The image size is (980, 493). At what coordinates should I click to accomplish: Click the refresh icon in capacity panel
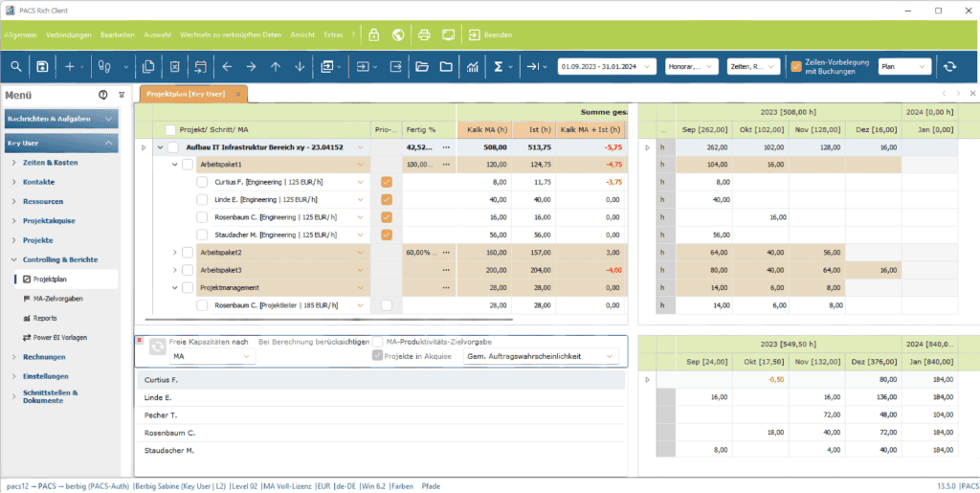tap(158, 347)
